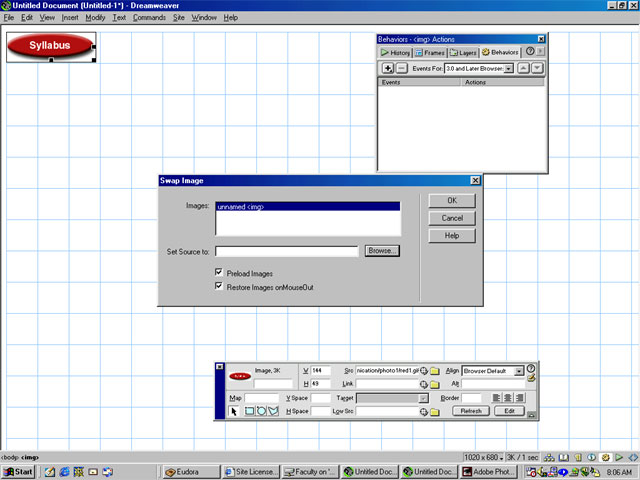Open the Behaviors panel help icon

pos(530,52)
